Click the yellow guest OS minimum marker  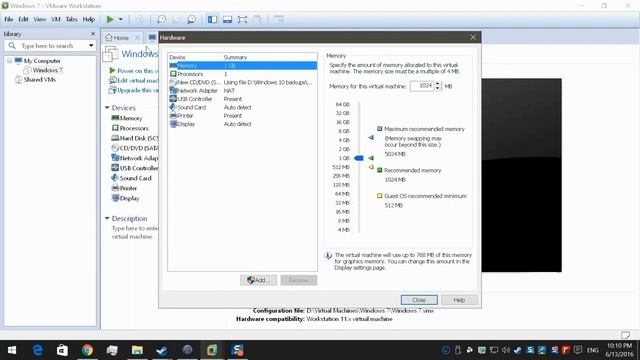[x=371, y=167]
